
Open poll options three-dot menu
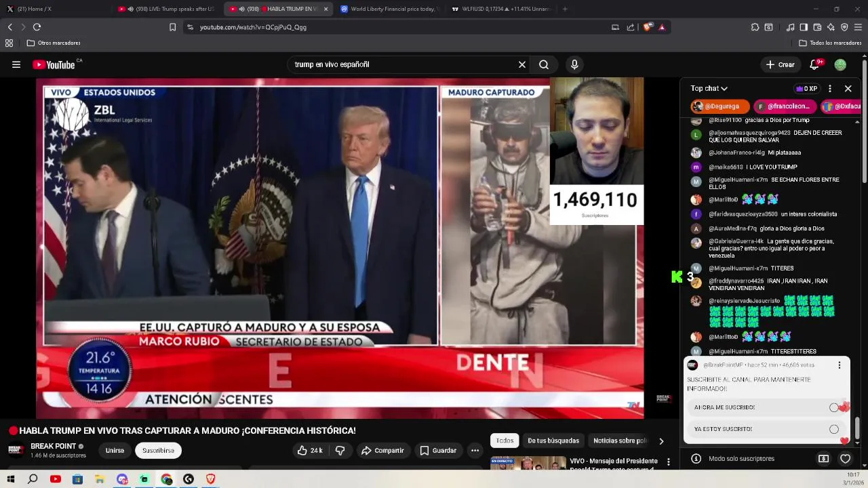coord(839,365)
